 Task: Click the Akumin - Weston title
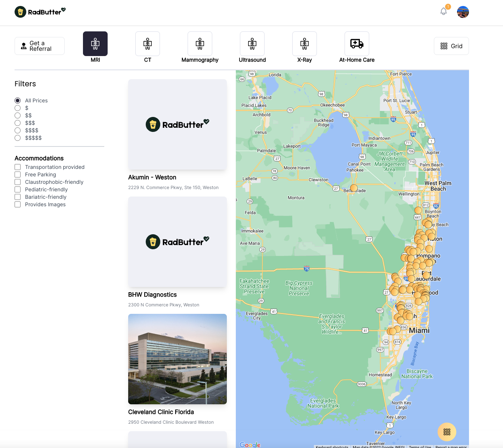152,177
